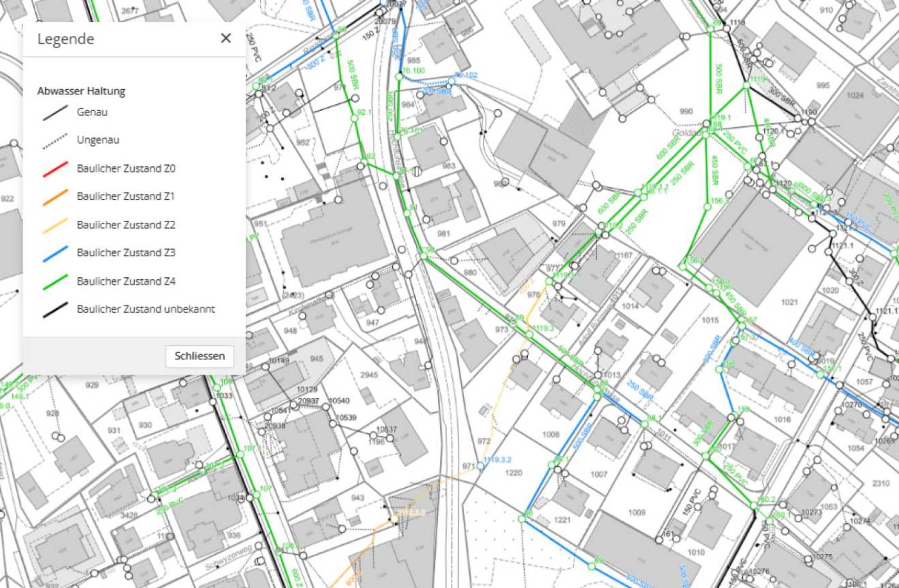The image size is (899, 588).
Task: Select the blue Baulicher Zustand Z3 symbol
Action: click(x=55, y=252)
